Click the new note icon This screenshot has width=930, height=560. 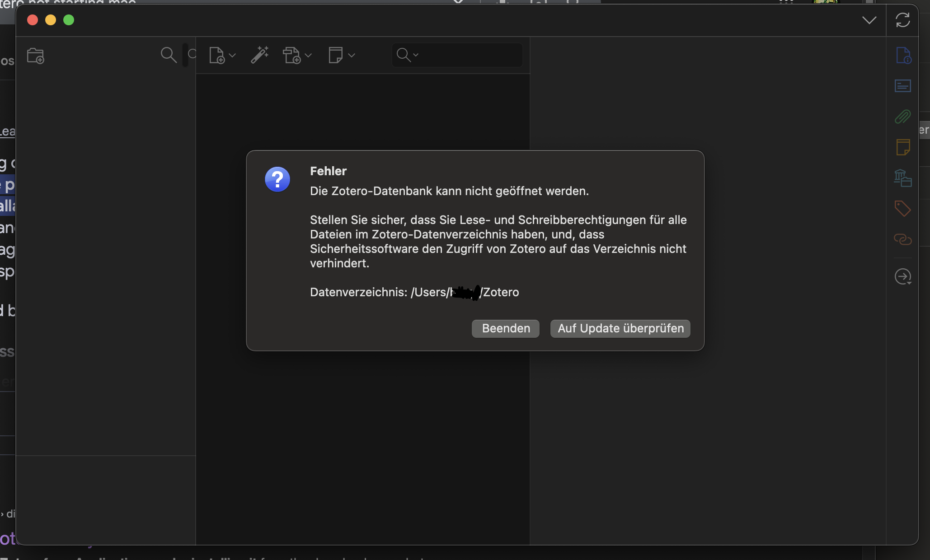[336, 55]
